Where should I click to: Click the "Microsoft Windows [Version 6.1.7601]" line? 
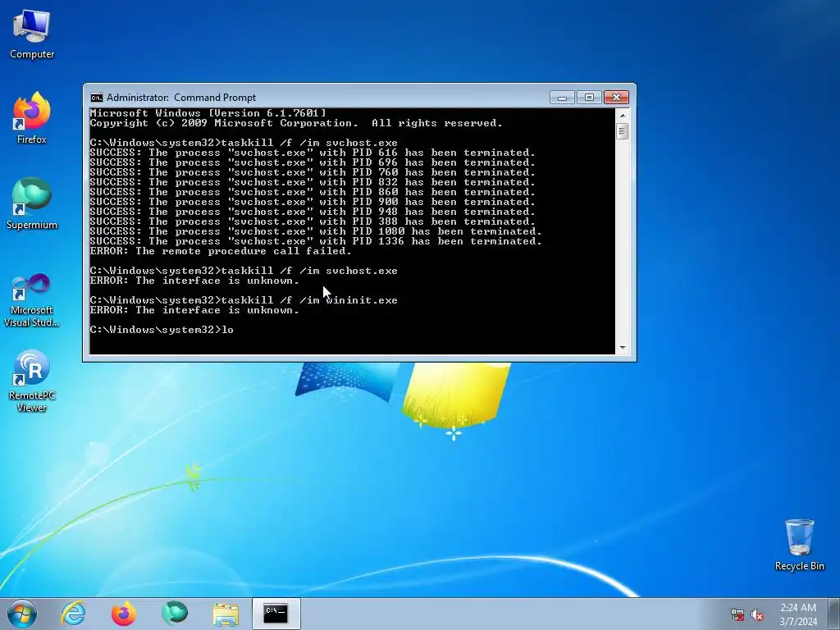208,113
